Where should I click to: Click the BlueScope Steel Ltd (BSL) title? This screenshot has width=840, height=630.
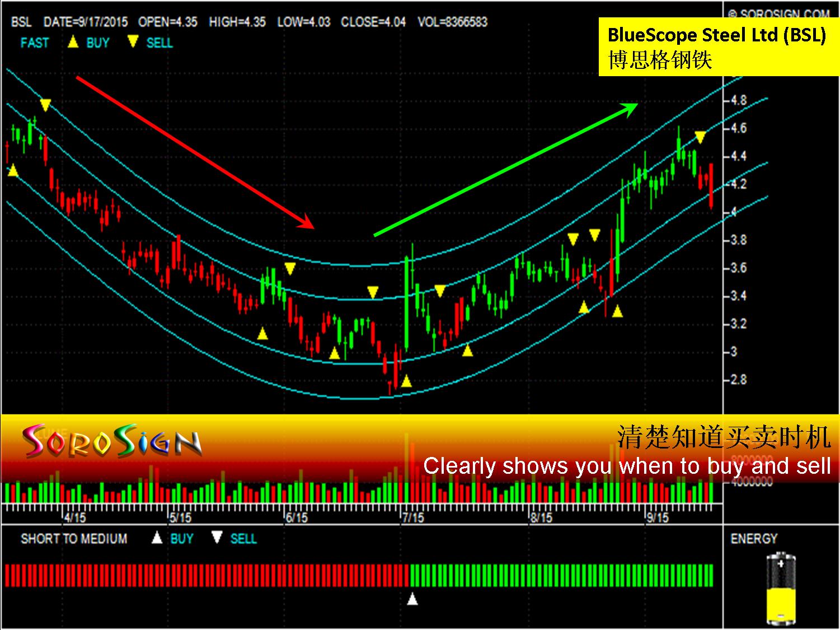[x=717, y=35]
